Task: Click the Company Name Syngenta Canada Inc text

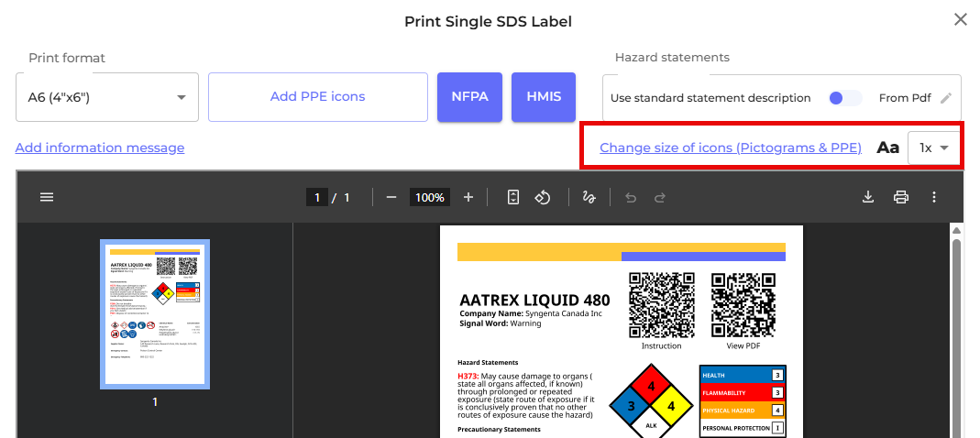Action: click(531, 313)
